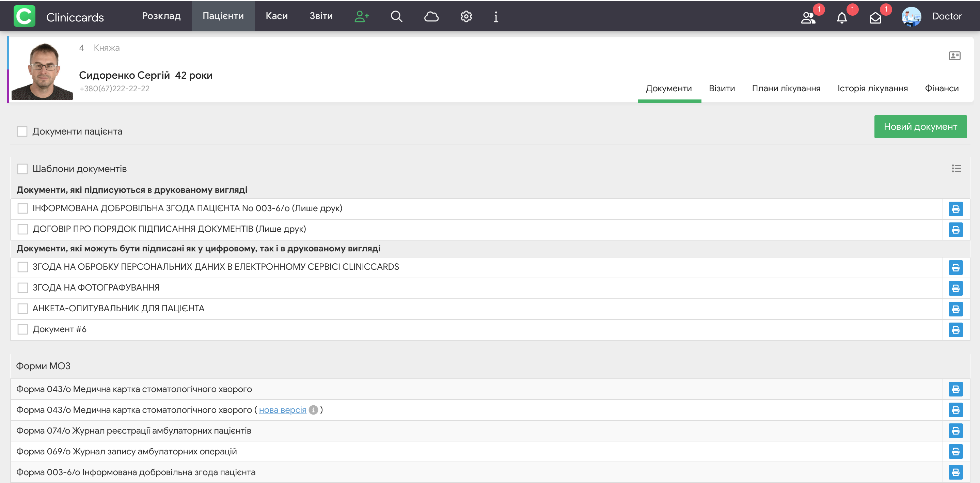Switch to the Історія лікування tab
The width and height of the screenshot is (980, 483).
click(x=872, y=88)
